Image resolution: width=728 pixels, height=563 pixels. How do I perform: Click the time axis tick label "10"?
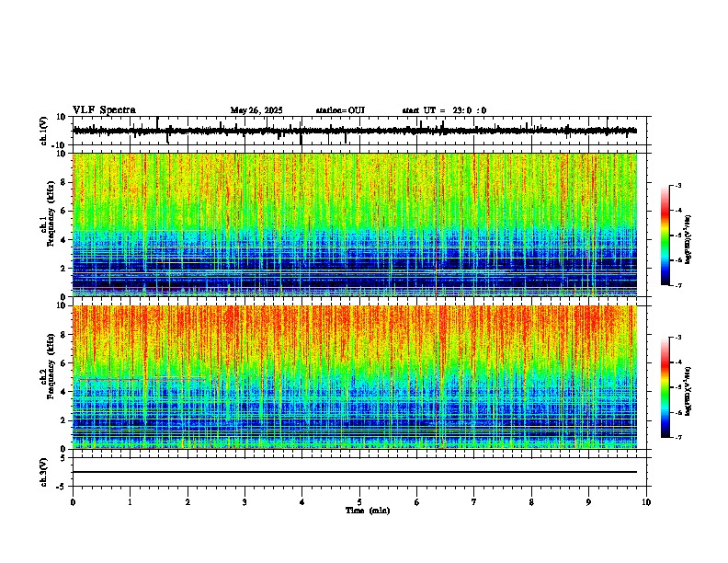[646, 502]
